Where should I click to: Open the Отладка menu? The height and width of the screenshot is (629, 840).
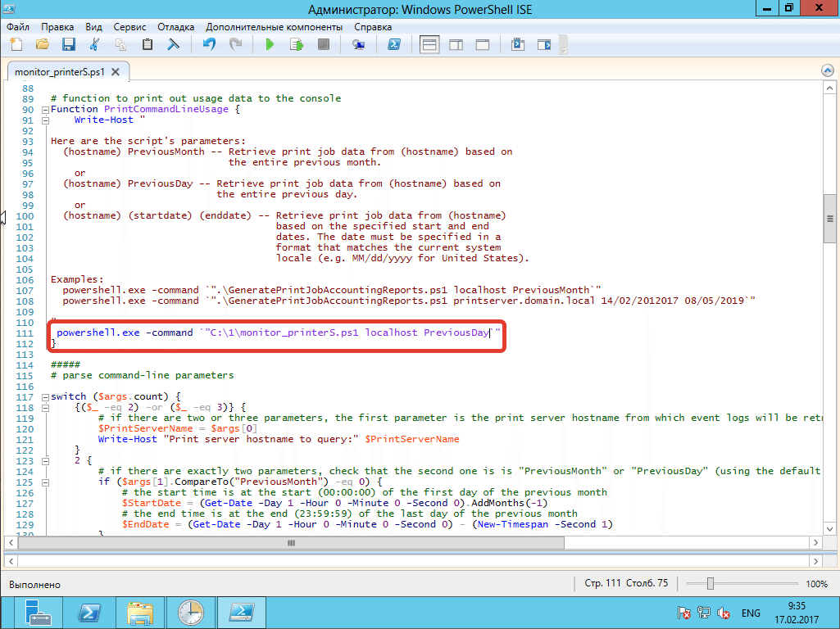pyautogui.click(x=177, y=26)
